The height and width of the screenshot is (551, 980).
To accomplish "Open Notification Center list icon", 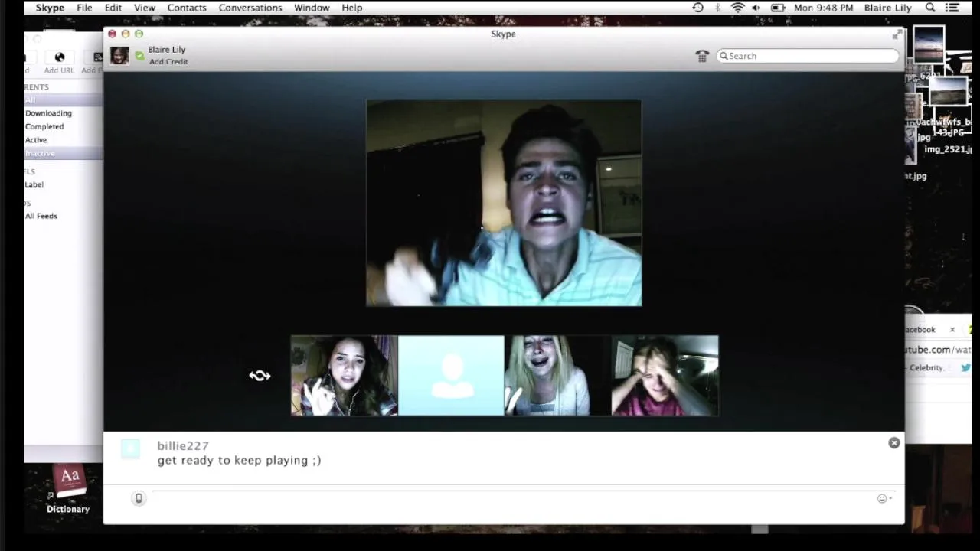I will point(952,8).
